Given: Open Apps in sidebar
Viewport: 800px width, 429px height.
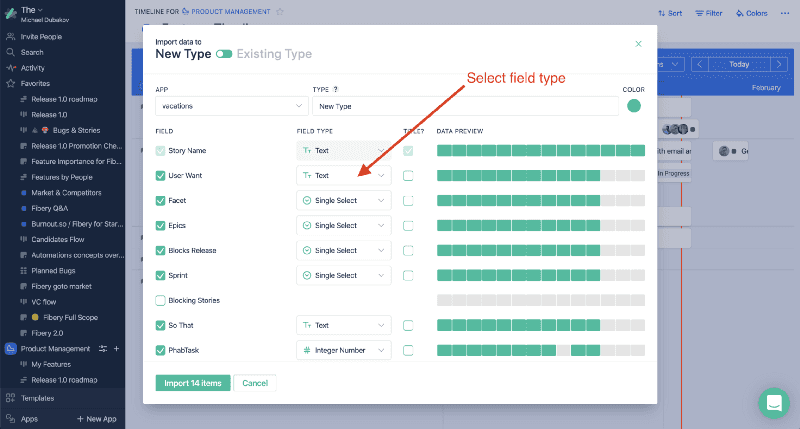Looking at the screenshot, I should (x=29, y=419).
